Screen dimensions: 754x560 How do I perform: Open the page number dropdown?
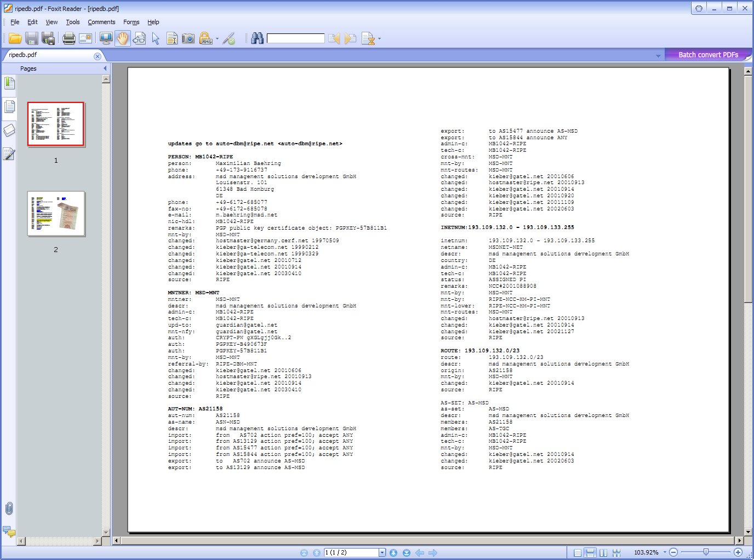382,552
